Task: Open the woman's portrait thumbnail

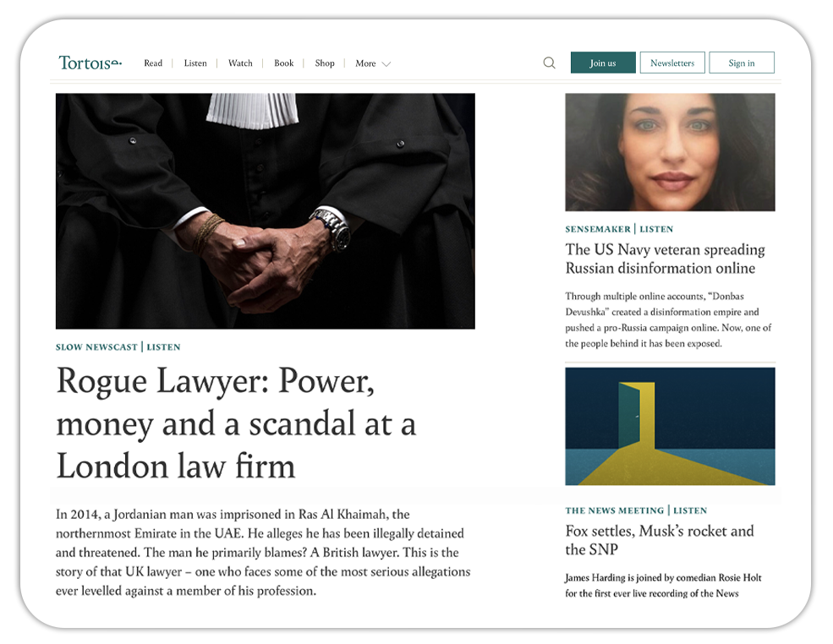Action: 670,152
